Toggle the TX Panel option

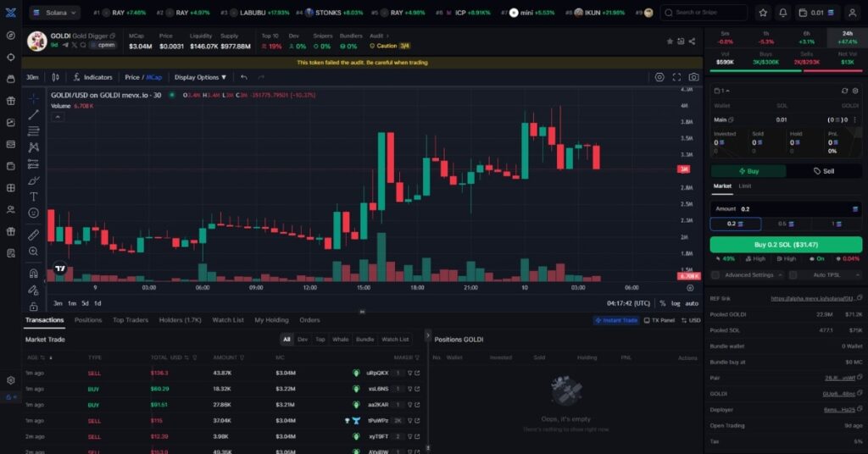click(x=659, y=320)
